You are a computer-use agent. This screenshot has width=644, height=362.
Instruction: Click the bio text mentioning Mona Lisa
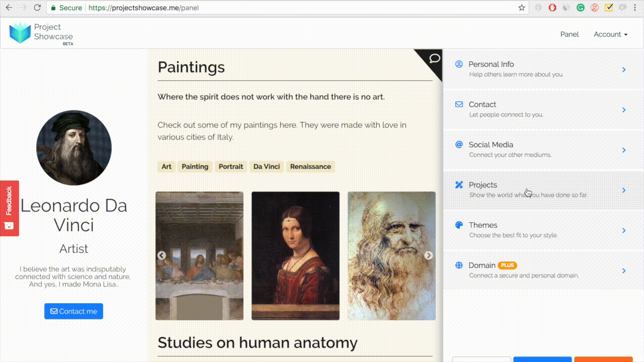click(x=73, y=277)
